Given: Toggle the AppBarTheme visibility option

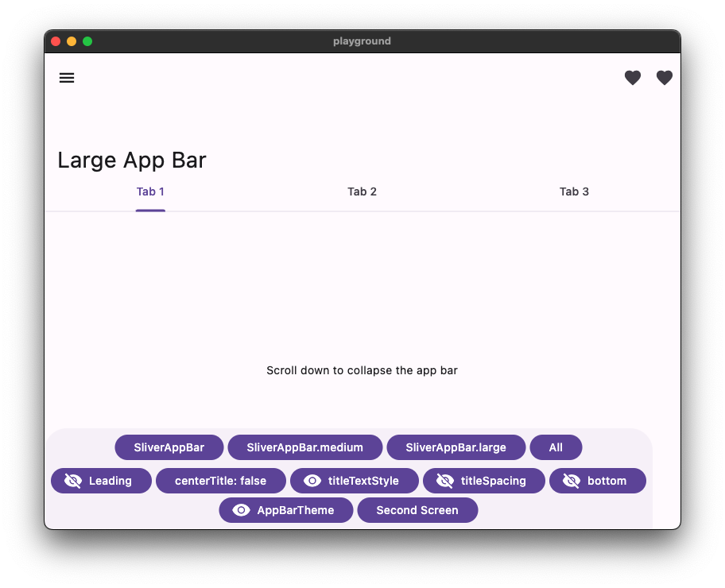Looking at the screenshot, I should tap(285, 510).
